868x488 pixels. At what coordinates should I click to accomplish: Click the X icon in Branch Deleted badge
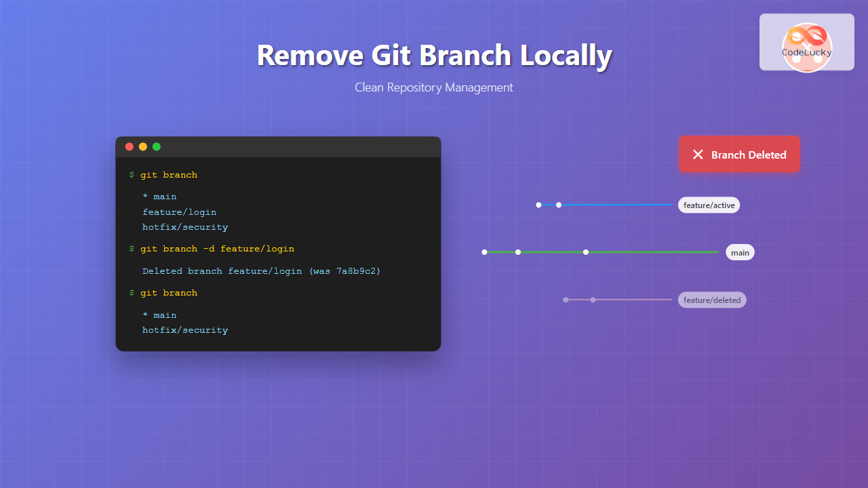[698, 155]
